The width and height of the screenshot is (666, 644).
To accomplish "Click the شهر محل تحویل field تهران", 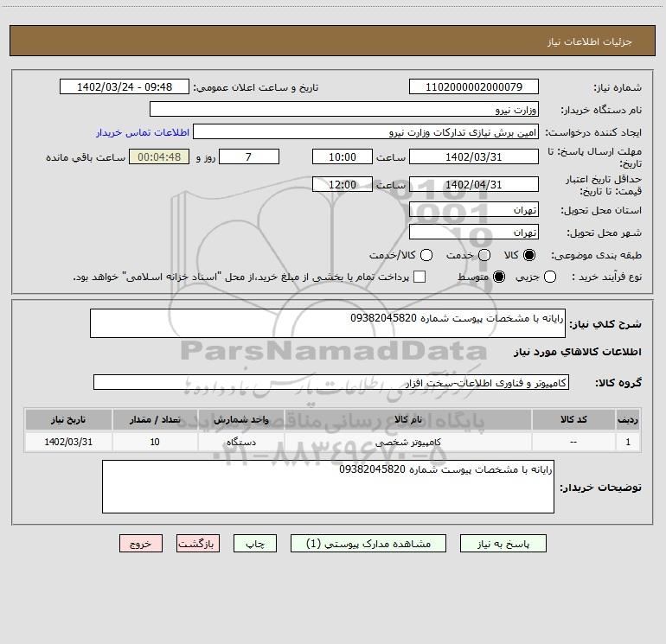I will tap(474, 232).
